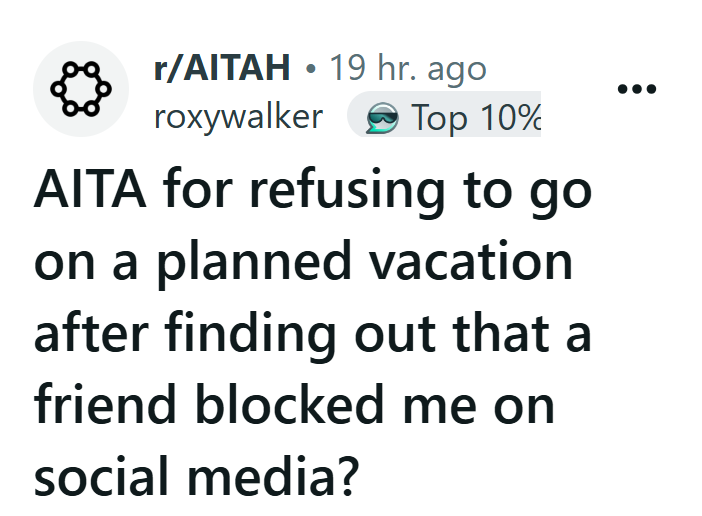
Task: Open the three-dot post options menu
Action: [x=636, y=88]
